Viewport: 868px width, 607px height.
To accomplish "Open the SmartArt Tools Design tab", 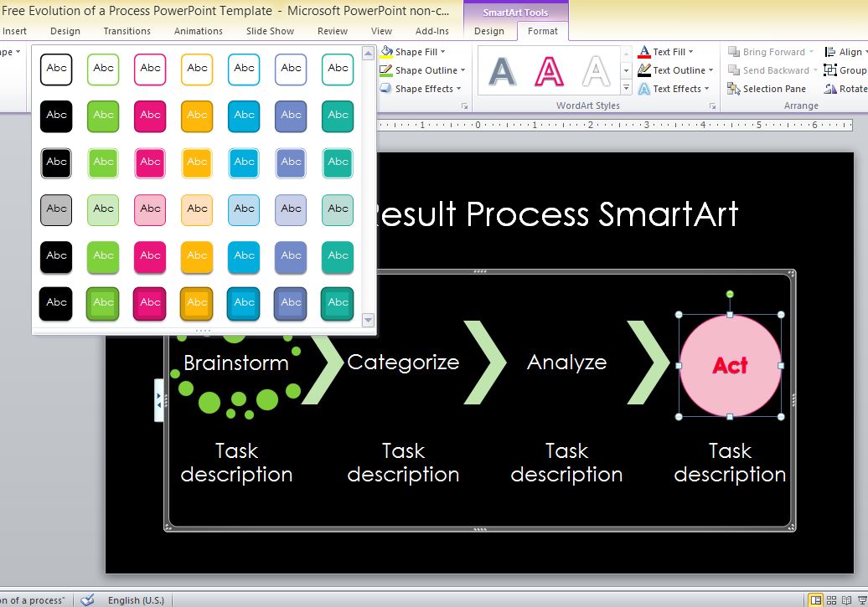I will point(490,31).
